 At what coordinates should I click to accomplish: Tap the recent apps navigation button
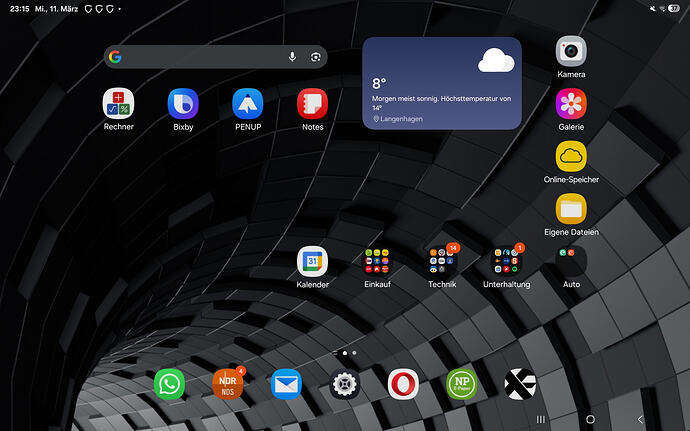[x=541, y=419]
